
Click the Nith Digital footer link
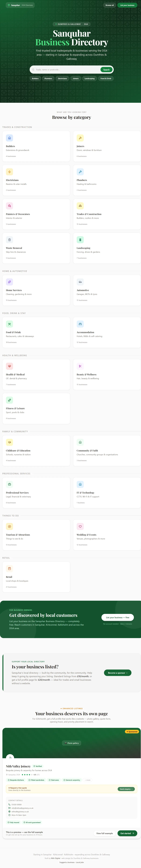(x=56, y=858)
